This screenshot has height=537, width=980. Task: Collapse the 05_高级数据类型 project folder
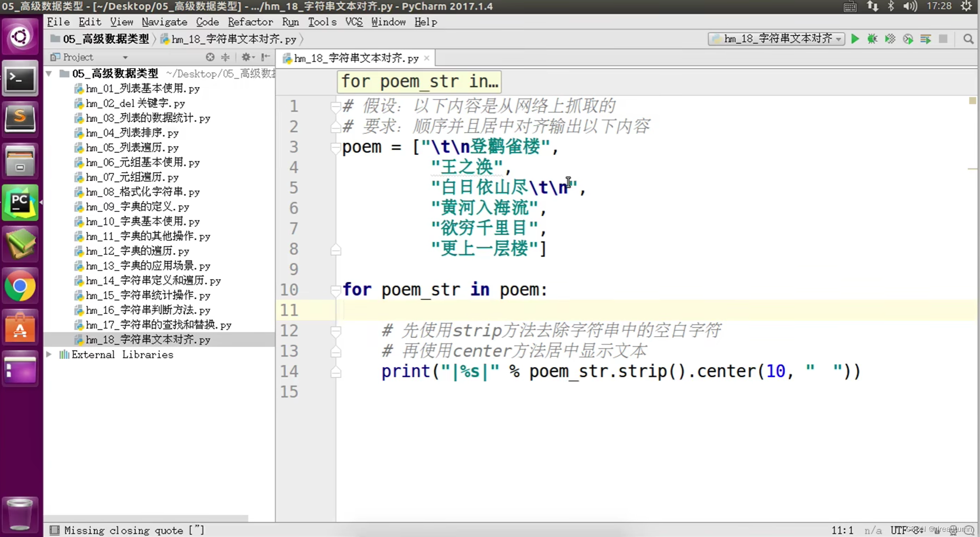[x=49, y=73]
